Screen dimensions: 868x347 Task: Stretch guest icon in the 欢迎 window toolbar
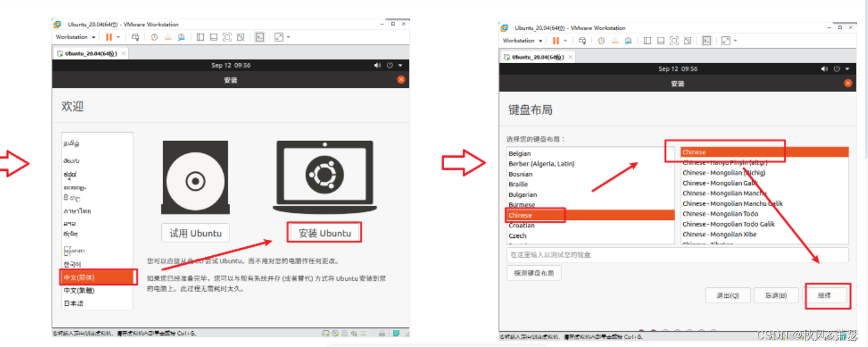pos(278,37)
